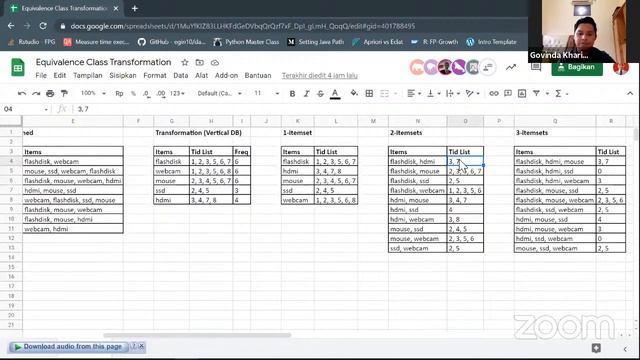
Task: Open the comment history icon
Action: (x=536, y=67)
